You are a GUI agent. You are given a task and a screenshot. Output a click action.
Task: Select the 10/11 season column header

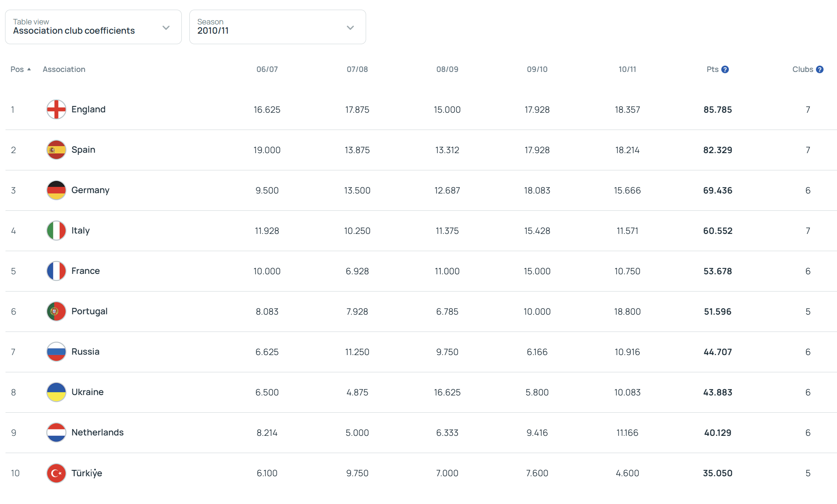click(x=627, y=69)
